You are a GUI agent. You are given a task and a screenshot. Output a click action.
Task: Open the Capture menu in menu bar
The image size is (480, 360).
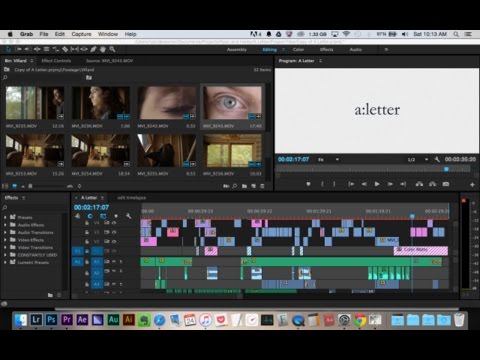(81, 34)
